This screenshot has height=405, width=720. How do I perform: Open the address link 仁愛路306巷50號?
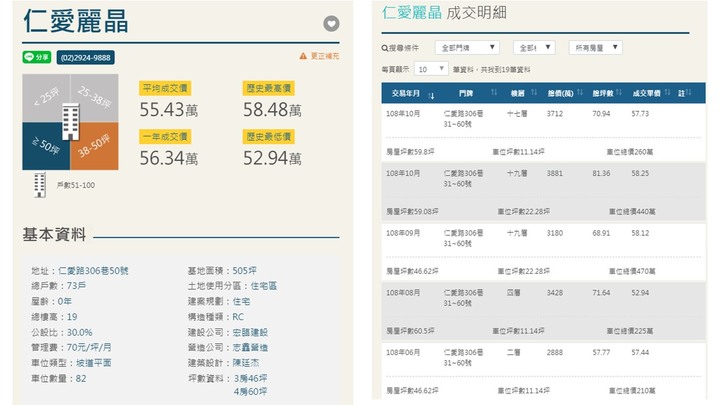point(93,271)
